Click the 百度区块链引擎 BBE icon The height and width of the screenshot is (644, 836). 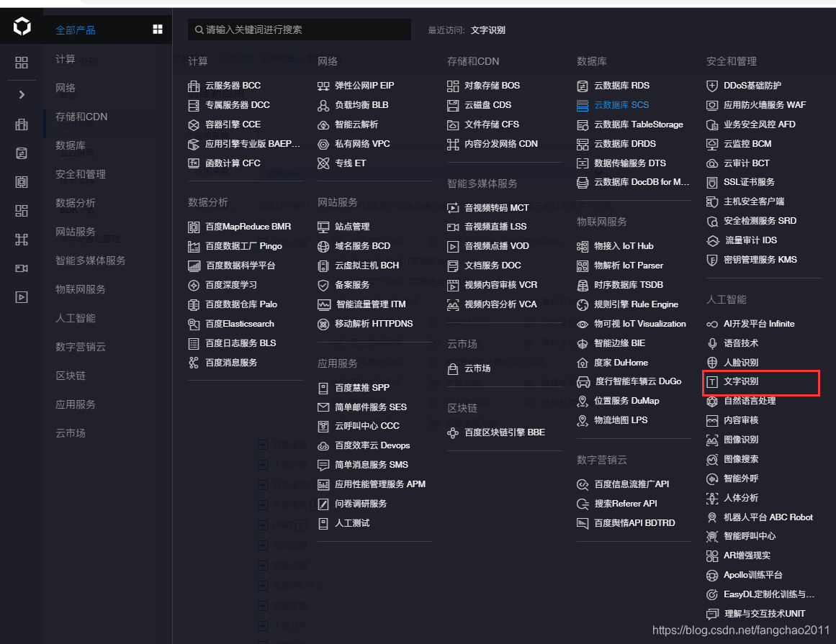pos(453,433)
